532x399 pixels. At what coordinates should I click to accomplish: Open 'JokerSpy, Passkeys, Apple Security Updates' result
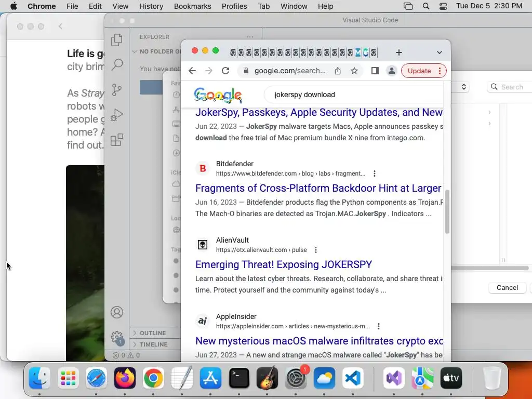click(318, 112)
